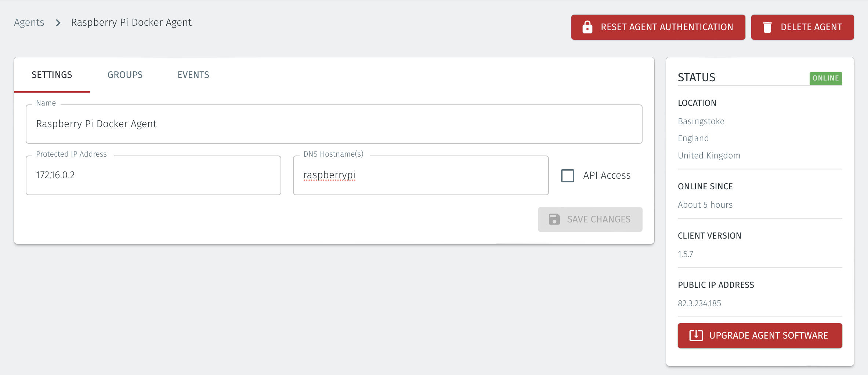Switch to the Groups tab
The image size is (868, 375).
coord(125,75)
